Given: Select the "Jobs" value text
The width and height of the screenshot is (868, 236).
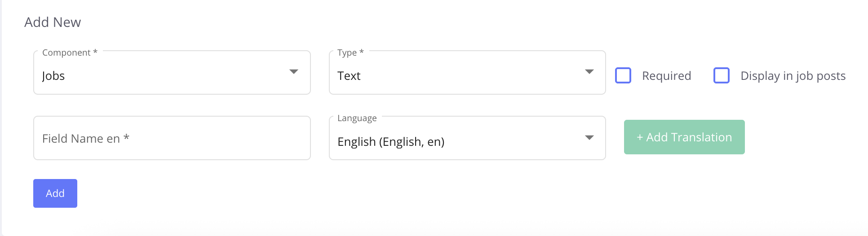Looking at the screenshot, I should click(53, 76).
